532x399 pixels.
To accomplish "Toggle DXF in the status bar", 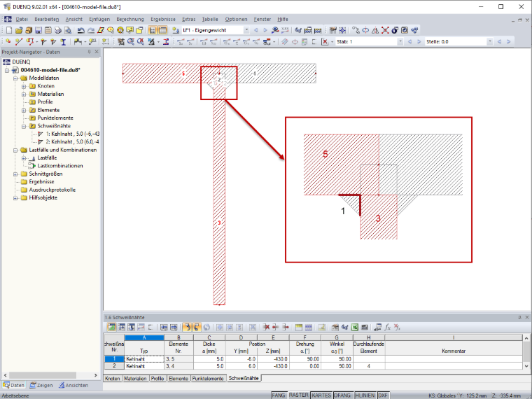I will coord(383,395).
